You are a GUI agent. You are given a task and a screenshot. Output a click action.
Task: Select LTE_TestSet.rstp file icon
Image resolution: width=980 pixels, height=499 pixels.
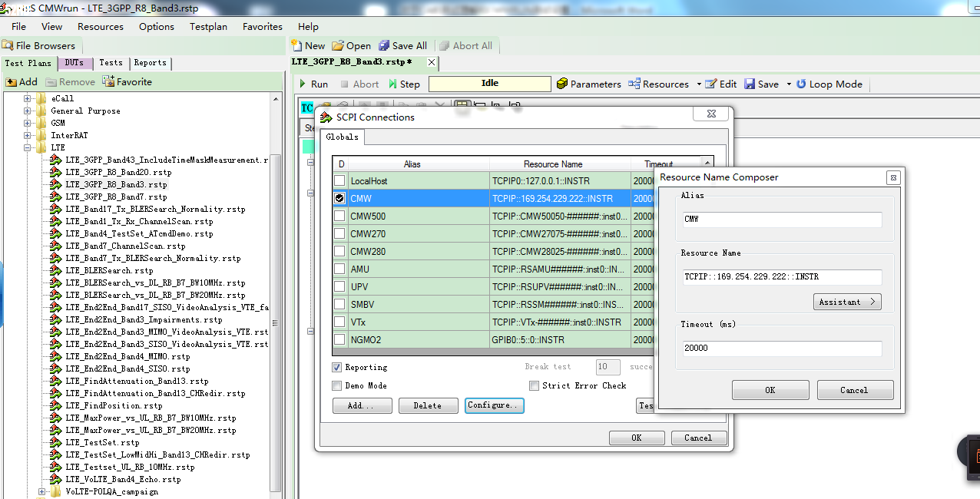[x=56, y=442]
